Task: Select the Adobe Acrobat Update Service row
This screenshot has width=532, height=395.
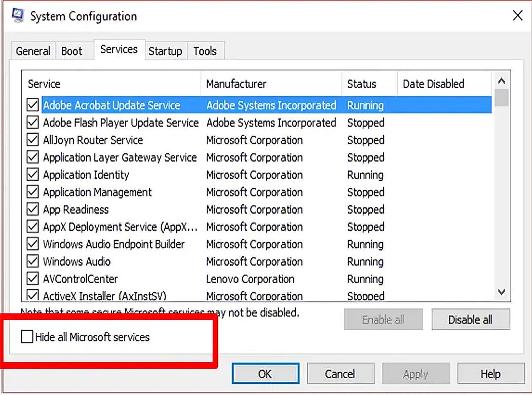Action: 267,105
